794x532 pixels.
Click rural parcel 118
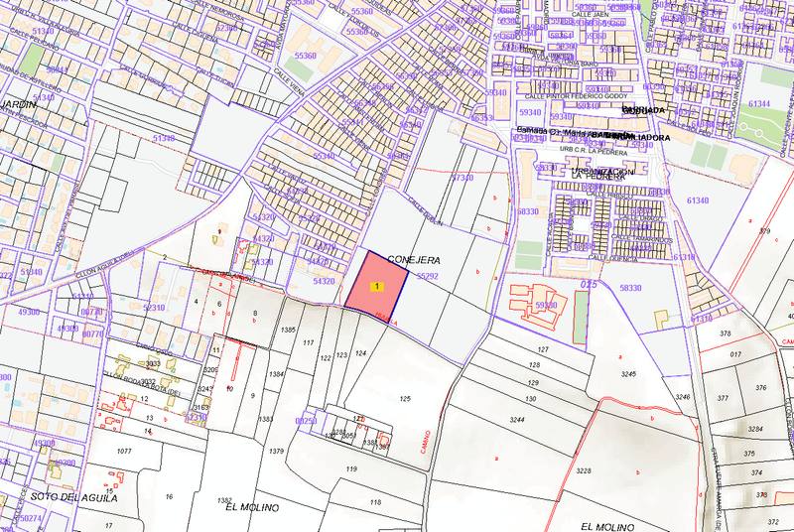tap(375, 502)
